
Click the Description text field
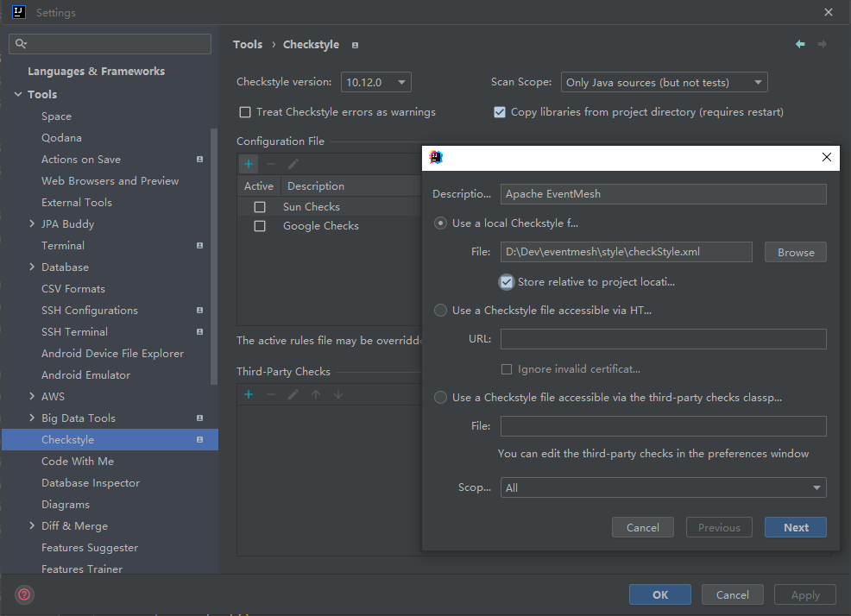[663, 194]
